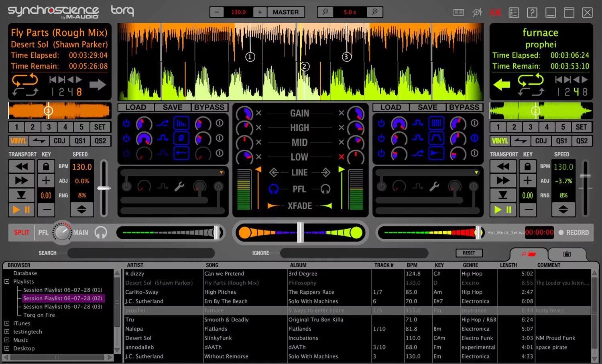Click the left deck pitch speed slider
The height and width of the screenshot is (364, 602).
click(104, 188)
